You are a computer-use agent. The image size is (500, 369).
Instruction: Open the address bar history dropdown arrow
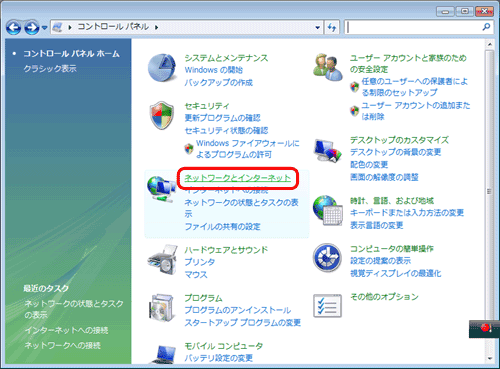pos(318,28)
